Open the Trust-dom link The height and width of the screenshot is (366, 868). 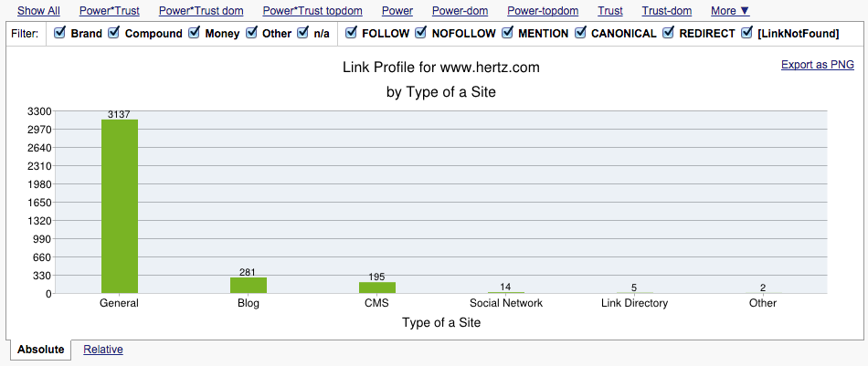click(666, 11)
